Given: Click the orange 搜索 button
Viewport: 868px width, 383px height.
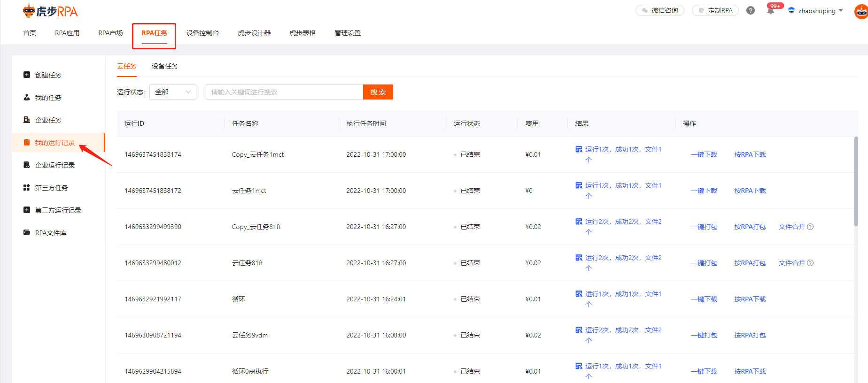Looking at the screenshot, I should point(378,92).
